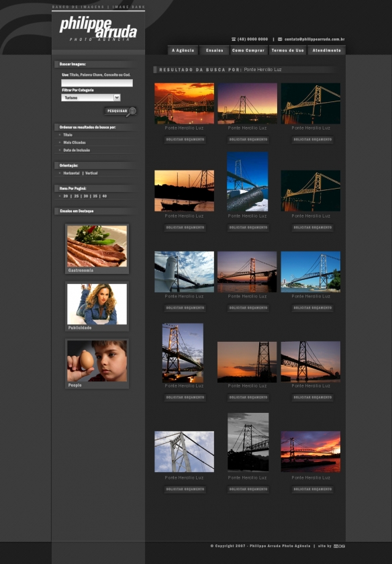Filter by Horizontal orientation
The height and width of the screenshot is (564, 392).
click(x=71, y=173)
